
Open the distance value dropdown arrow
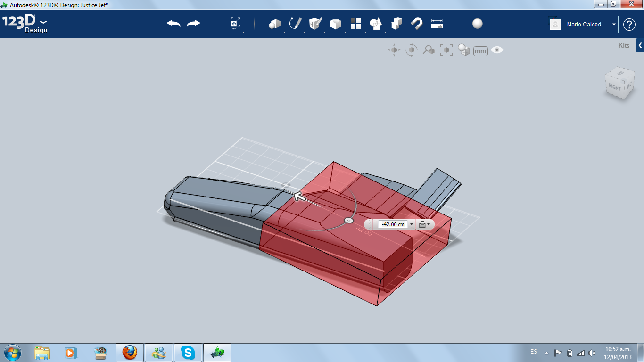coord(412,225)
